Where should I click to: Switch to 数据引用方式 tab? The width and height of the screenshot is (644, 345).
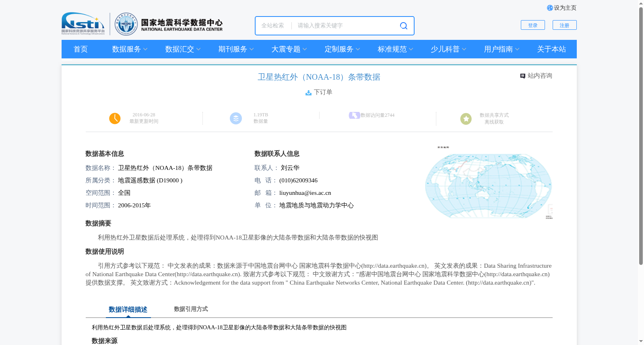click(x=191, y=309)
